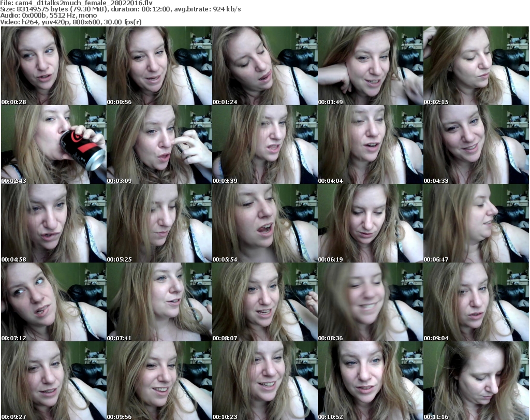
Task: Click the frame stamped 00:06:19
Action: tap(371, 224)
